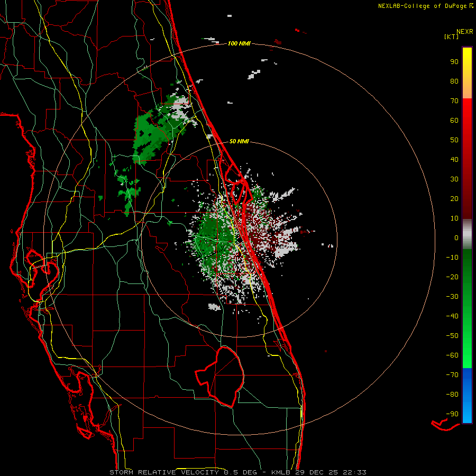Click the 70 value on the velocity scale
The image size is (476, 476).
click(x=454, y=101)
